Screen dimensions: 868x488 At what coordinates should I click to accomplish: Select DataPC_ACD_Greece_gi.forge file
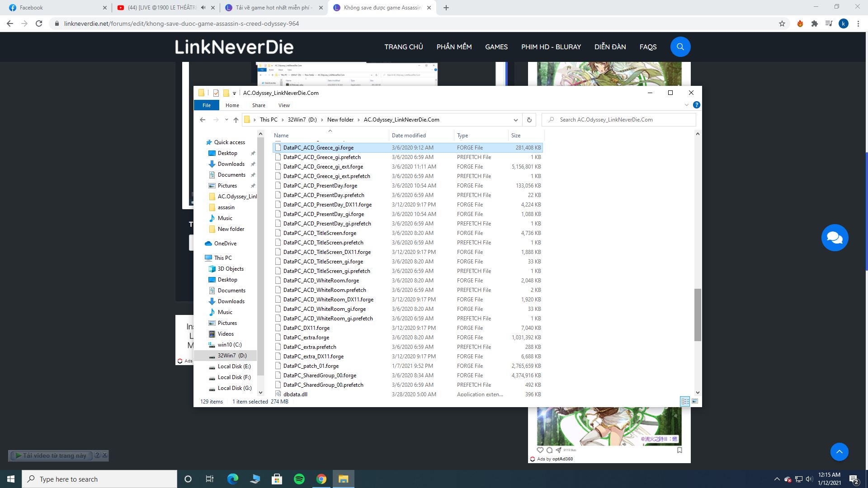point(318,147)
